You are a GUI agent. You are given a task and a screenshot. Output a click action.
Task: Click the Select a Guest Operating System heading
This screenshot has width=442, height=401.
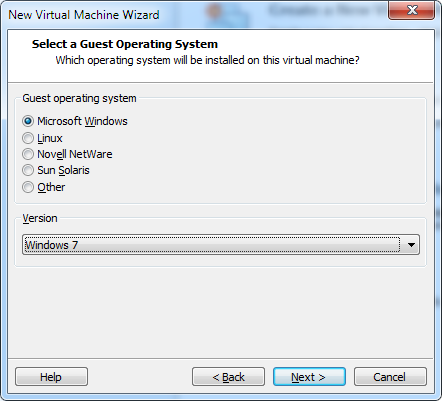pyautogui.click(x=125, y=44)
